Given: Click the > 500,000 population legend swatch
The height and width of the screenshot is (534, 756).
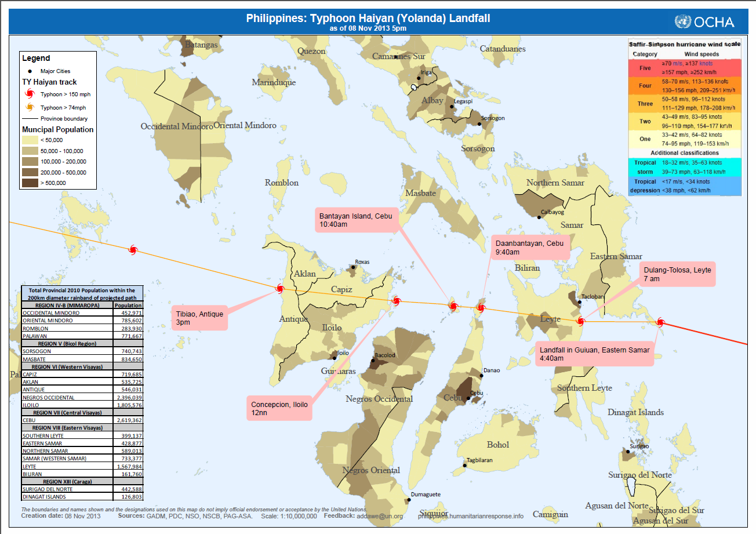Looking at the screenshot, I should coord(29,183).
